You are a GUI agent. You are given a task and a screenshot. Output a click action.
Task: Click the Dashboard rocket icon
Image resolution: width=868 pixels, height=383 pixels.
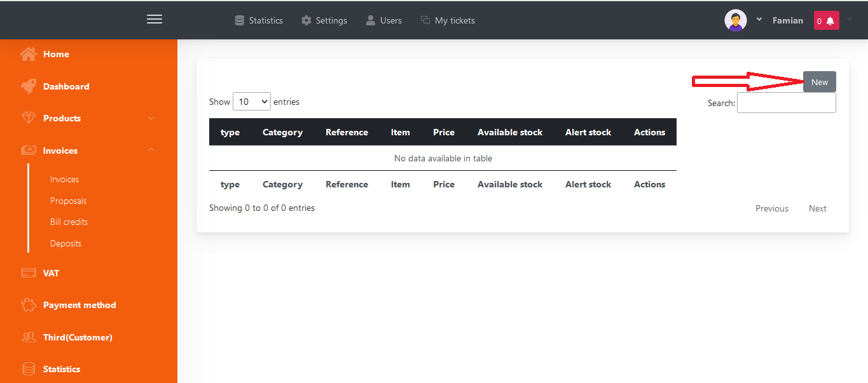28,86
